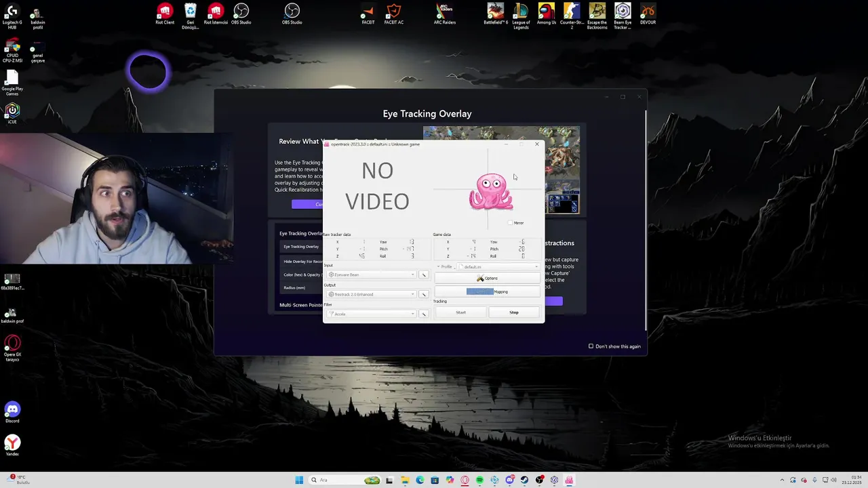Image resolution: width=868 pixels, height=488 pixels.
Task: Toggle the Mirror checkbox in opentrack
Action: [511, 222]
